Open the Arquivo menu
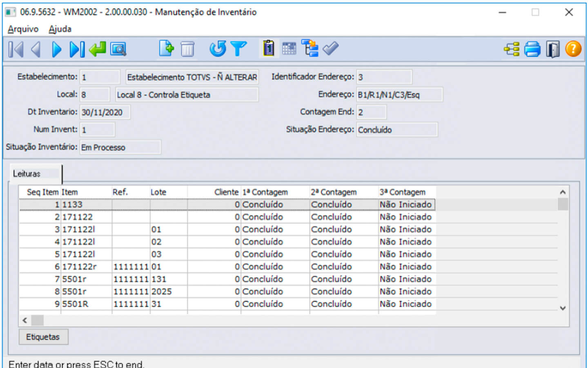This screenshot has height=368, width=588. [23, 29]
